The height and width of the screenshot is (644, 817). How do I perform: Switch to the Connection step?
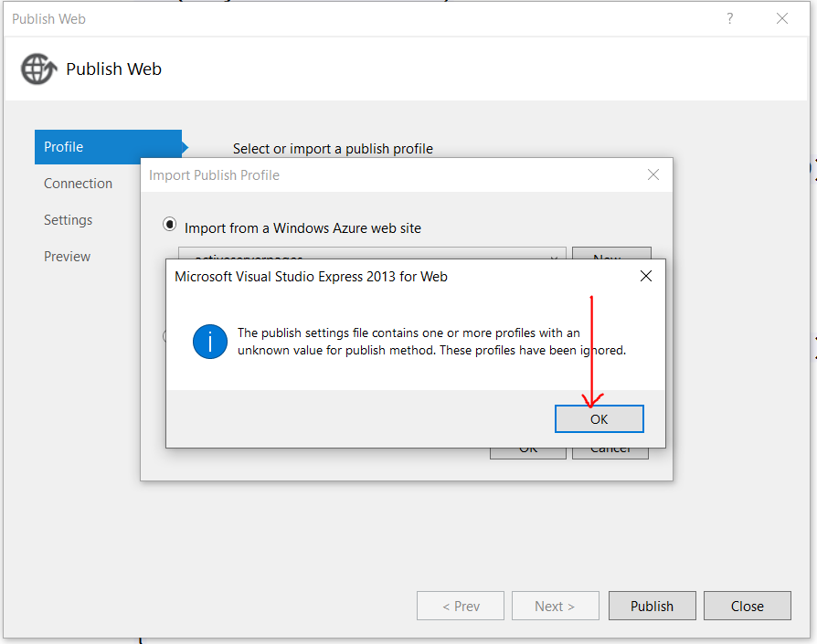coord(79,184)
